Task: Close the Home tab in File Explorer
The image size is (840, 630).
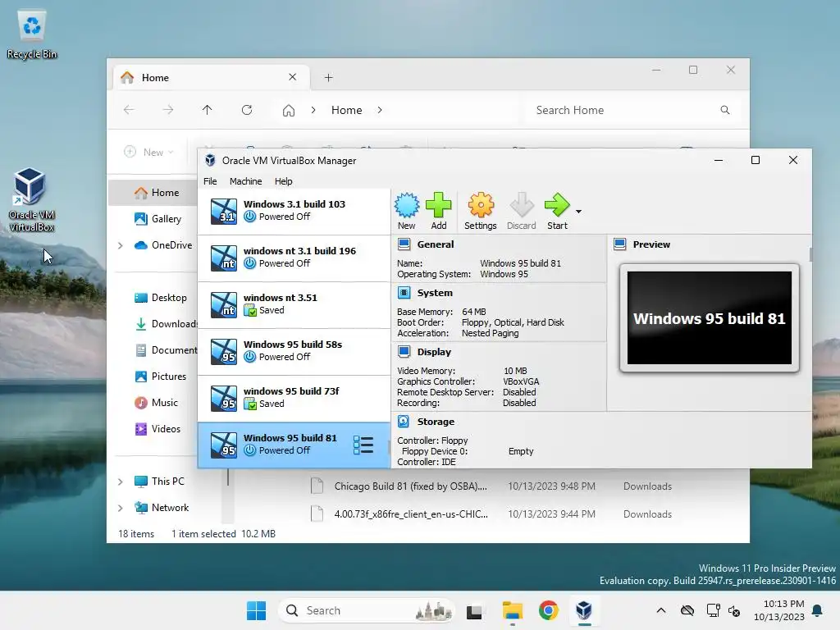Action: pyautogui.click(x=293, y=77)
